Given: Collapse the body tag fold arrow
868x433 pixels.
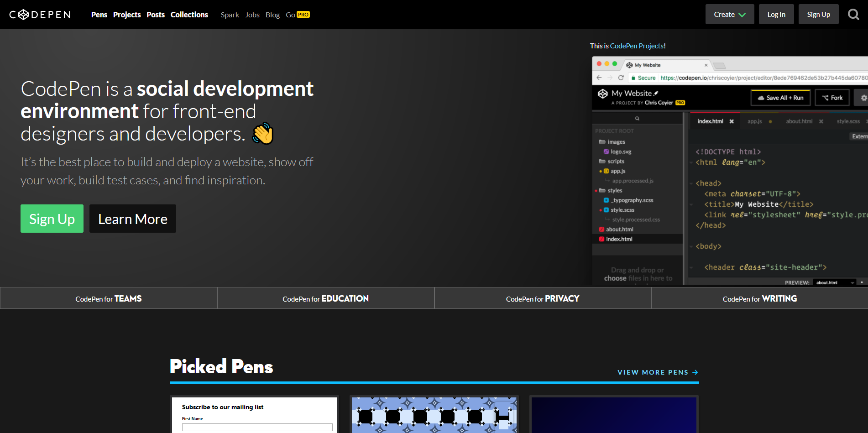Looking at the screenshot, I should pos(691,246).
